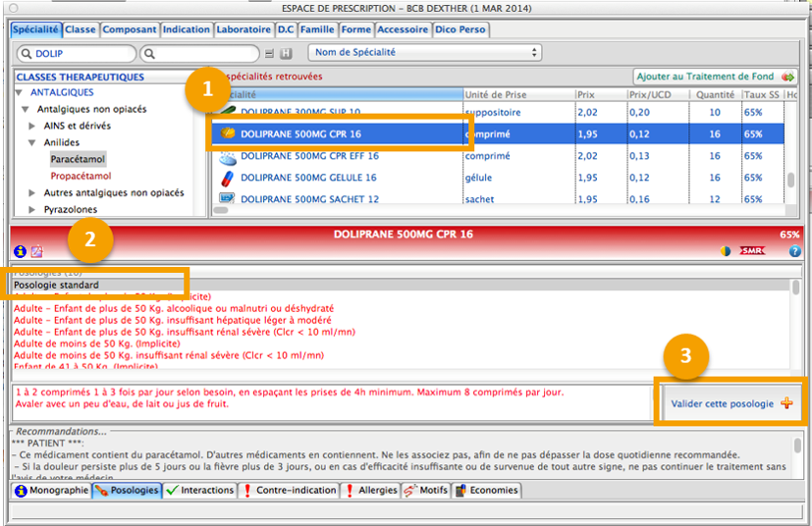Click the magnifier in the DOLIP search field
This screenshot has width=812, height=526.
[x=26, y=53]
